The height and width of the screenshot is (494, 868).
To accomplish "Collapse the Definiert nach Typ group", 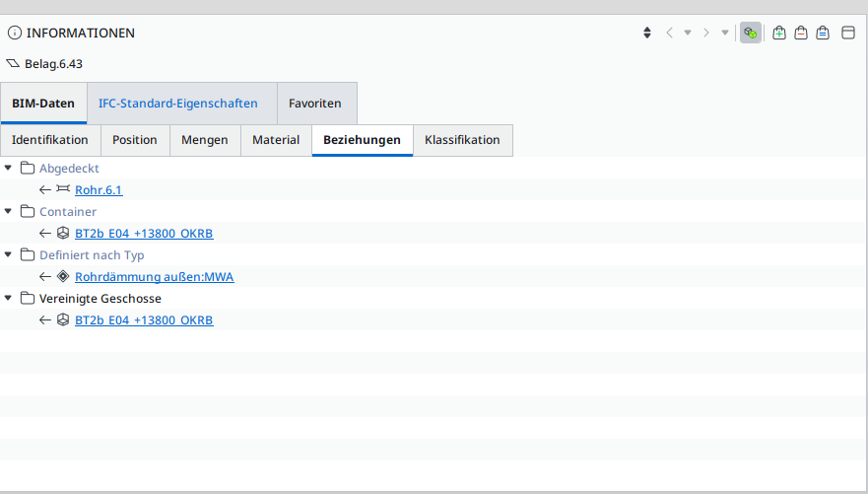I will tap(8, 254).
